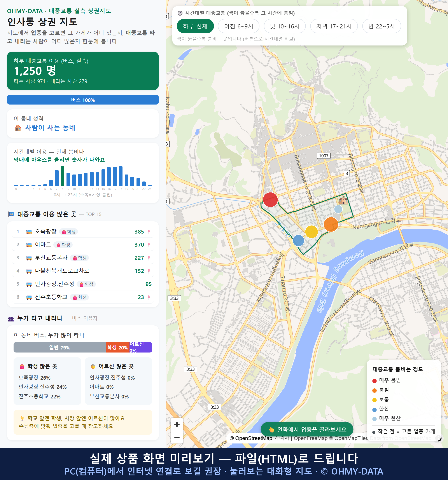The image size is (448, 480).
Task: Click 오죽광장 26% in 학생 많은 곳
Action: (35, 378)
